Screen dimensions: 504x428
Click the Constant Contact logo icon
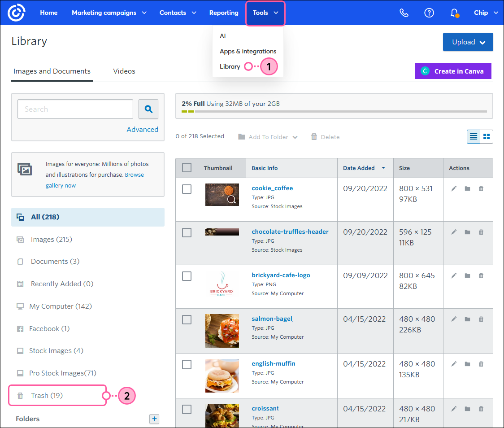click(17, 13)
